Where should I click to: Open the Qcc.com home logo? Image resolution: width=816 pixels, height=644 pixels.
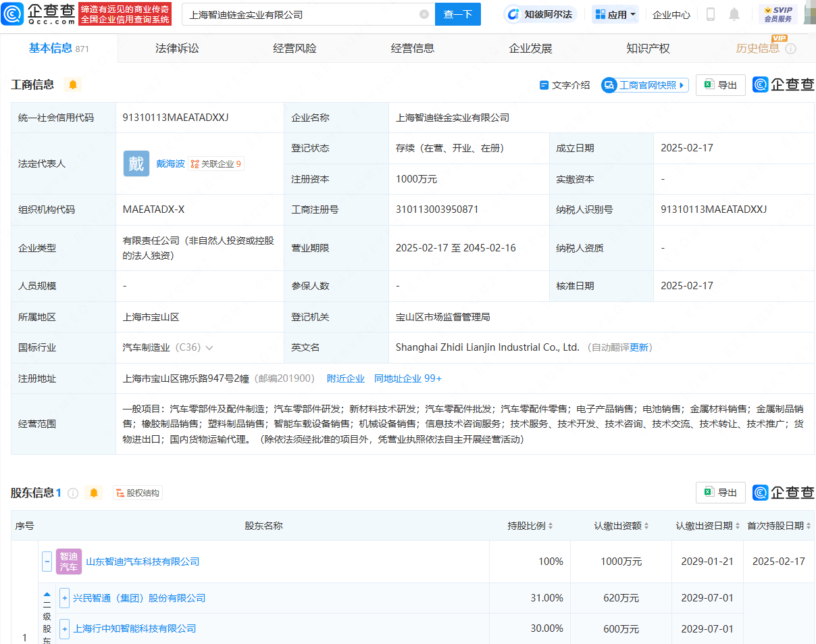click(38, 14)
